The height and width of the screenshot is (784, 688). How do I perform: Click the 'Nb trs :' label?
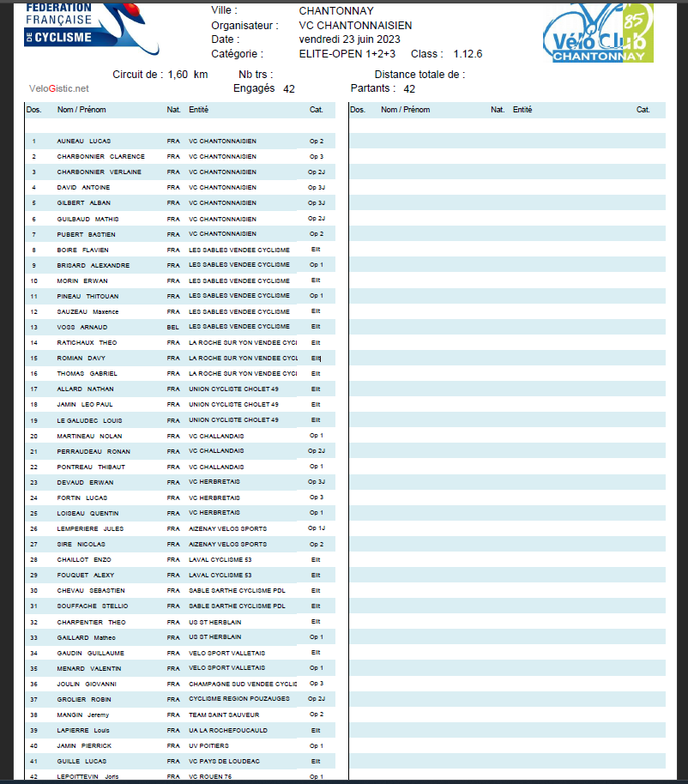(x=256, y=75)
